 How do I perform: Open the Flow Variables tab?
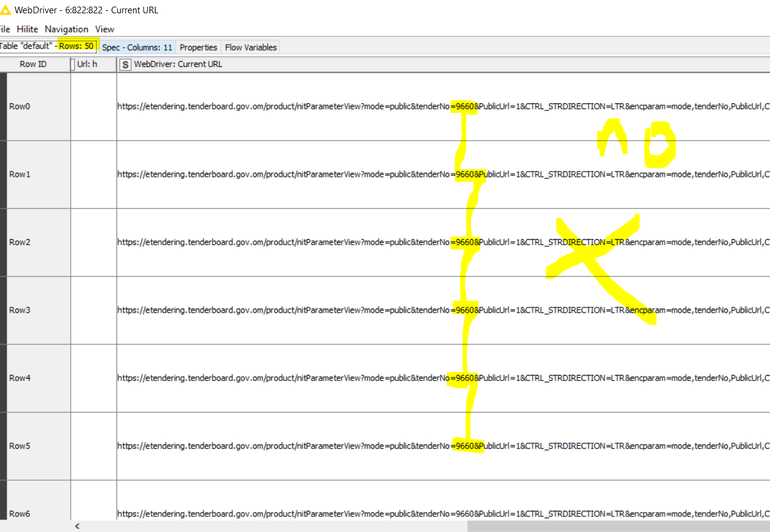click(x=251, y=47)
